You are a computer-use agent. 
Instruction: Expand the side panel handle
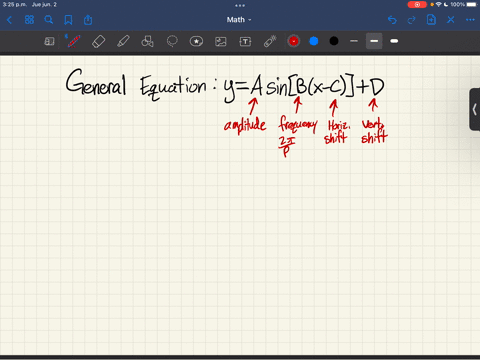475,109
